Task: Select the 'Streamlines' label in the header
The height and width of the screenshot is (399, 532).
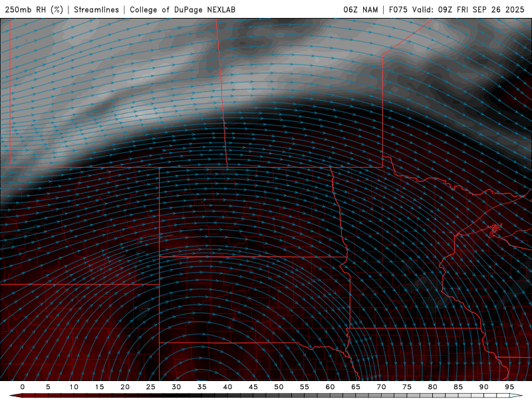Action: pos(96,9)
